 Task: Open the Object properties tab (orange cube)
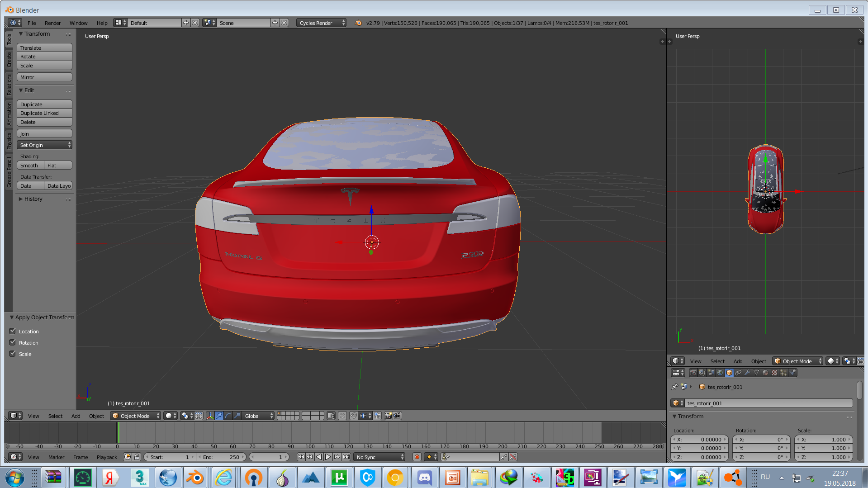(729, 373)
